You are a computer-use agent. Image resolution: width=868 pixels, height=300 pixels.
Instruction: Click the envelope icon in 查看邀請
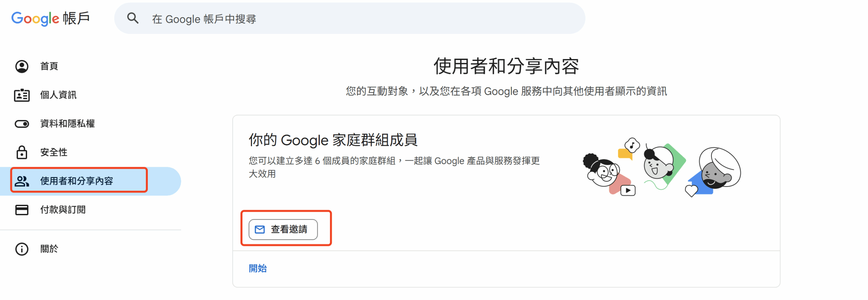(260, 229)
